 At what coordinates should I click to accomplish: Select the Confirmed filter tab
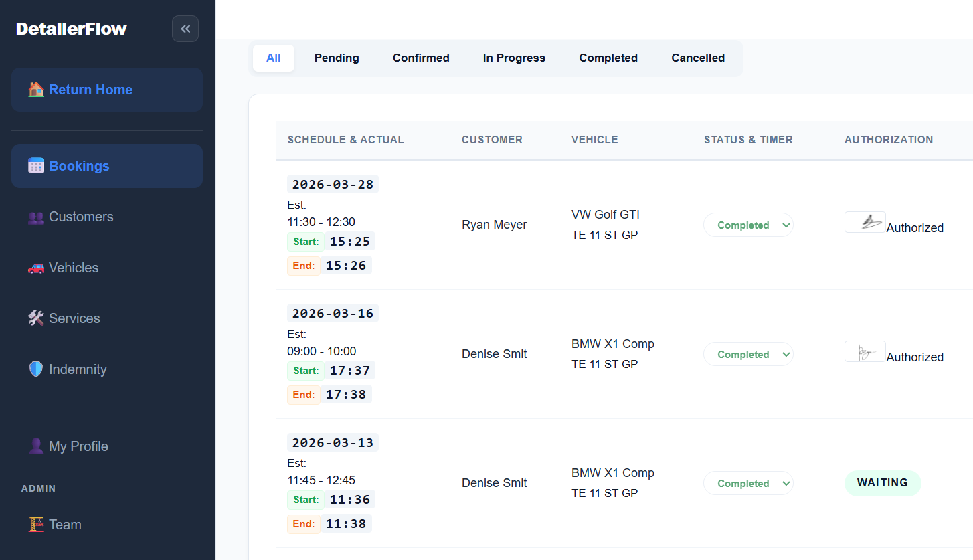coord(421,58)
